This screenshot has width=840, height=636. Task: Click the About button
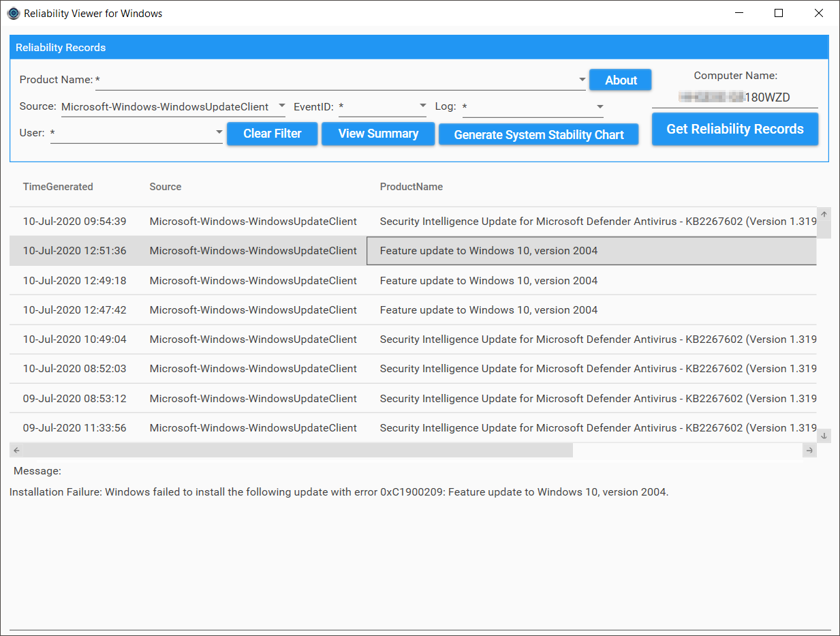[621, 80]
